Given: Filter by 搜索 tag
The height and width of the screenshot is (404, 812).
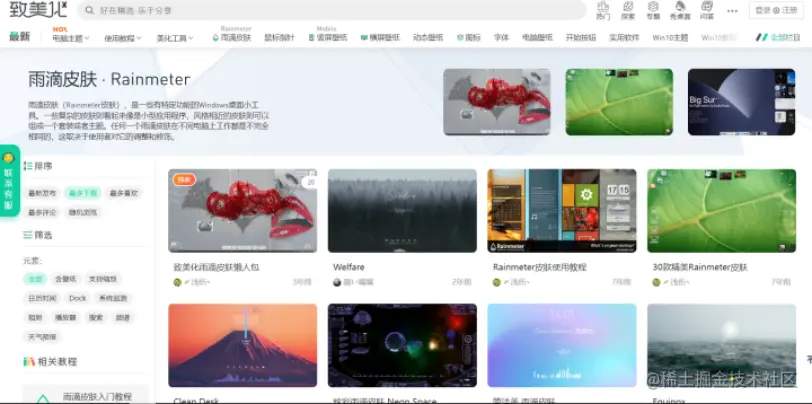Looking at the screenshot, I should [95, 318].
